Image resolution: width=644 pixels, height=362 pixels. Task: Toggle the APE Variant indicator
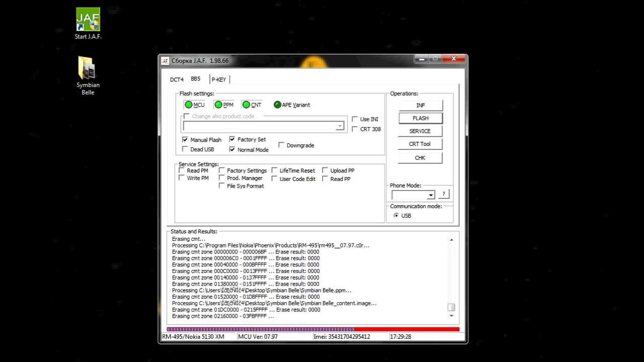[277, 105]
